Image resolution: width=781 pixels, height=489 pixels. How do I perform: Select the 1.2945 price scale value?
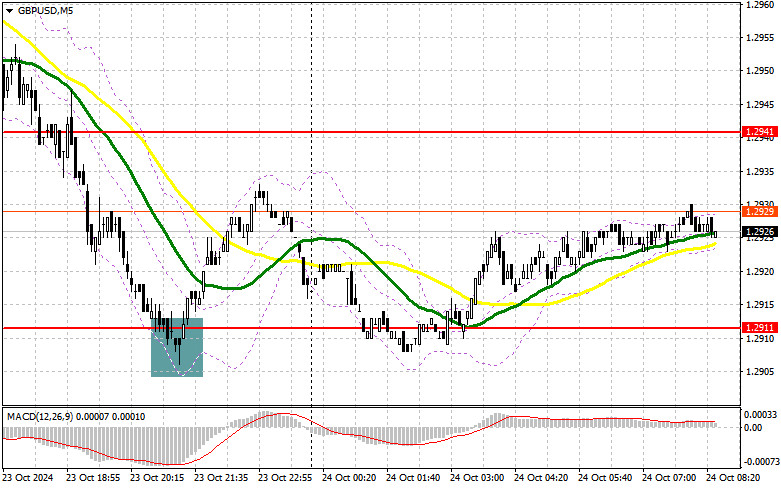point(760,105)
